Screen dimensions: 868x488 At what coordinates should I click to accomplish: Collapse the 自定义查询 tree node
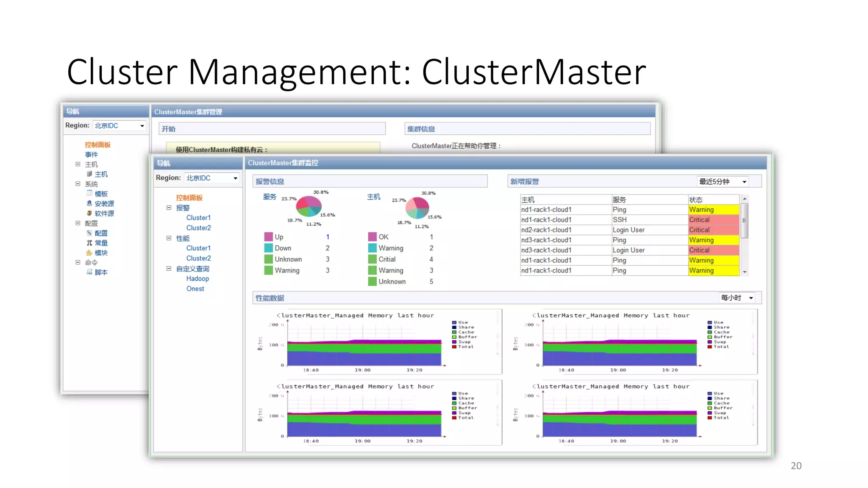[169, 269]
